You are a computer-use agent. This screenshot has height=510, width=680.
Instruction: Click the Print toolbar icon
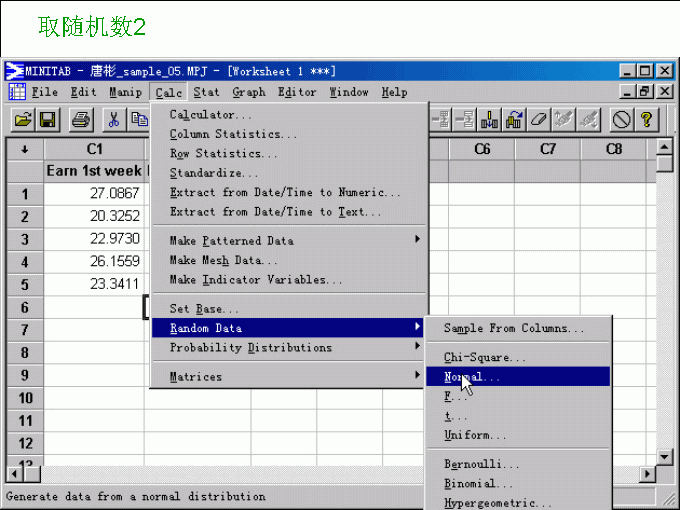[x=81, y=120]
